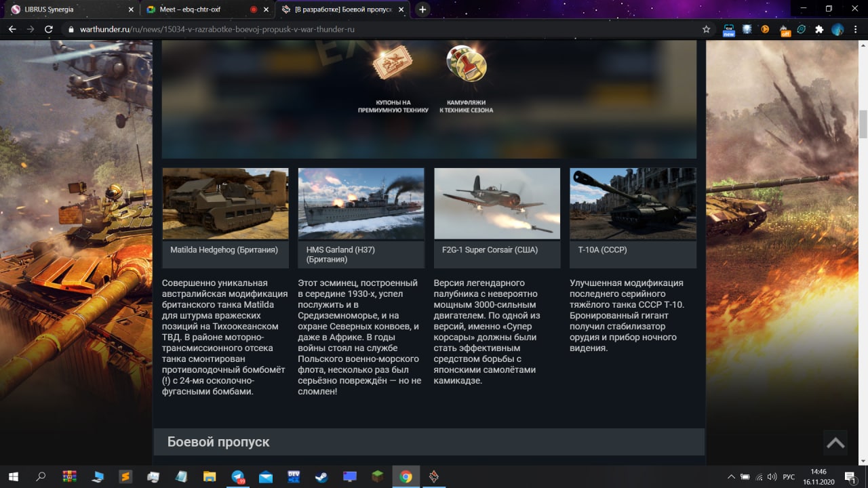Click the F2G-1 Super Corsair (США) caption
Viewport: 868px width, 488px height.
(x=490, y=250)
